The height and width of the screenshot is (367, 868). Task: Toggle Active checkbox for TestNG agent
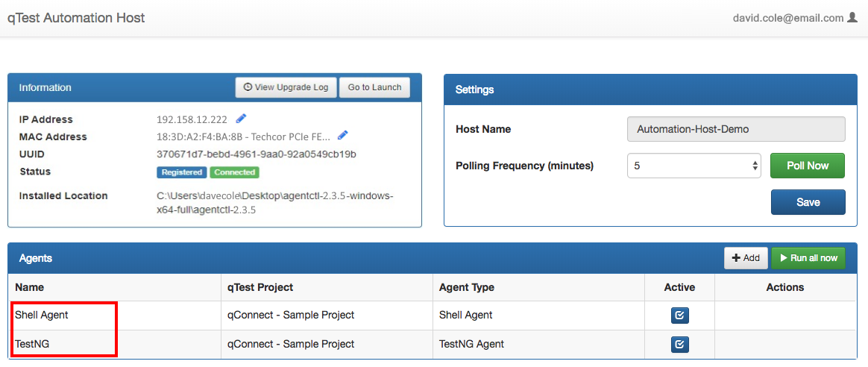coord(679,344)
